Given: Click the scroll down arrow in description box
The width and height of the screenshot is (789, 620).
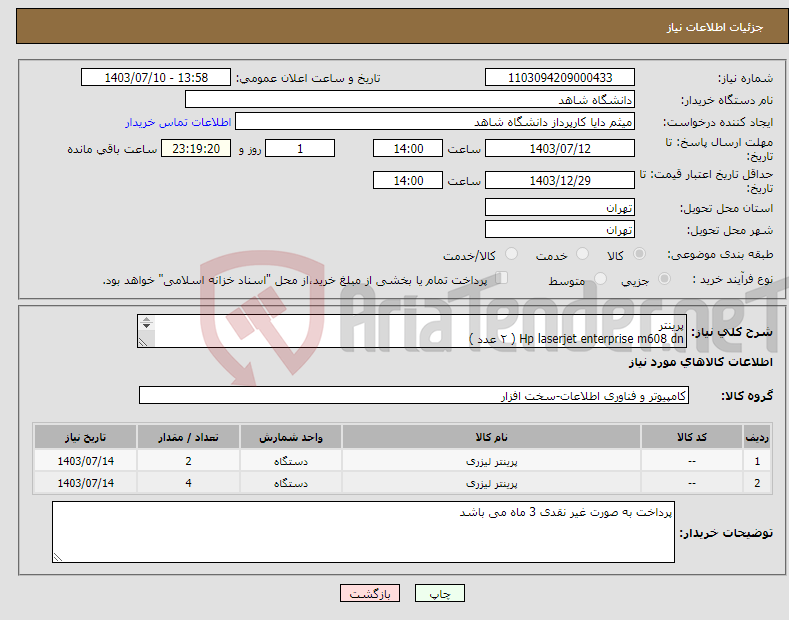Looking at the screenshot, I should (x=146, y=326).
